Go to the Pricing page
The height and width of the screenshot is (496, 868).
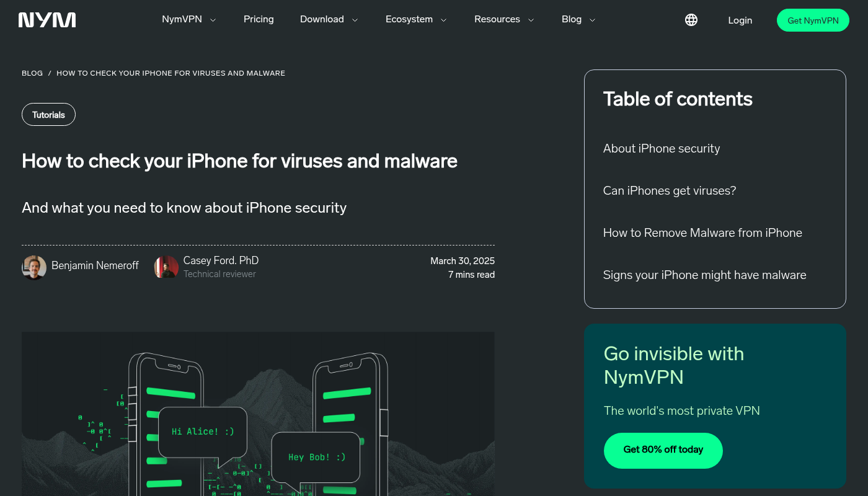pos(259,19)
